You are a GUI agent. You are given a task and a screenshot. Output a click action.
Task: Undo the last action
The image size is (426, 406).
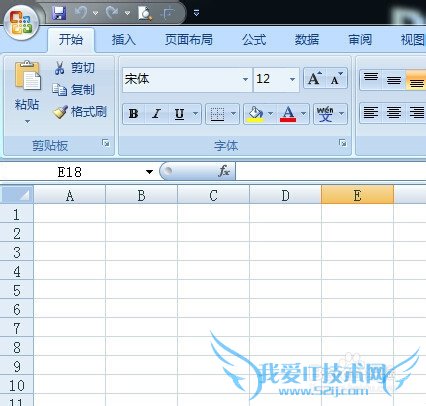81,13
